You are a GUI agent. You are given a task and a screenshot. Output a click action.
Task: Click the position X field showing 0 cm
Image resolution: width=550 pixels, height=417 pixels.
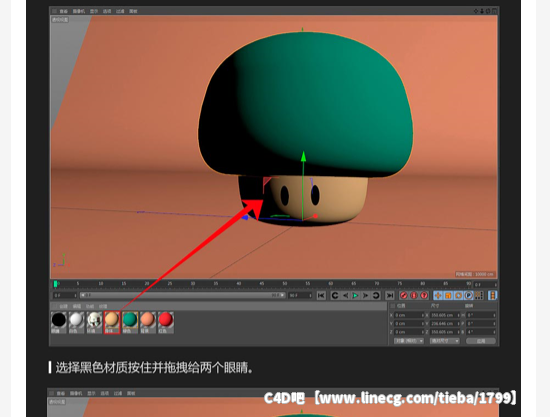(x=409, y=315)
